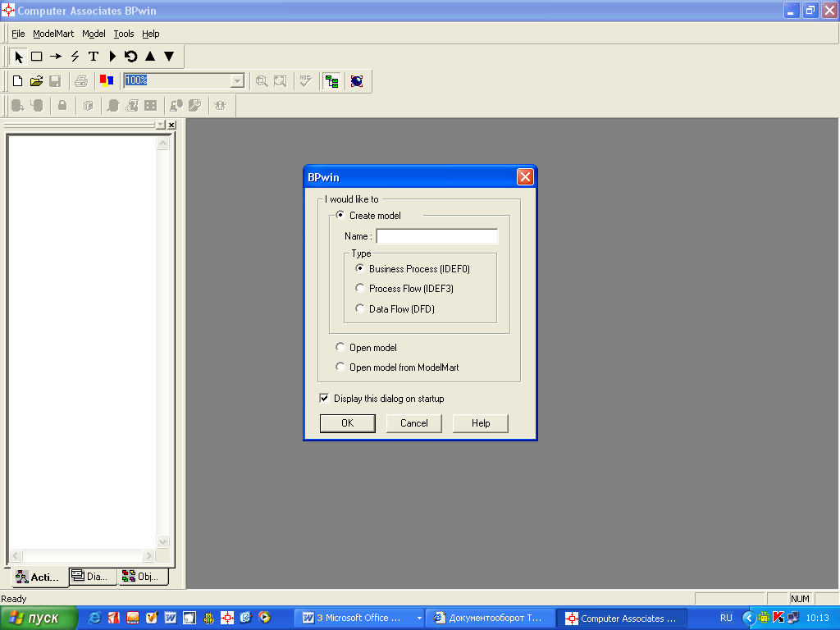Select Open model from ModelMart option
The width and height of the screenshot is (840, 630).
pyautogui.click(x=340, y=367)
